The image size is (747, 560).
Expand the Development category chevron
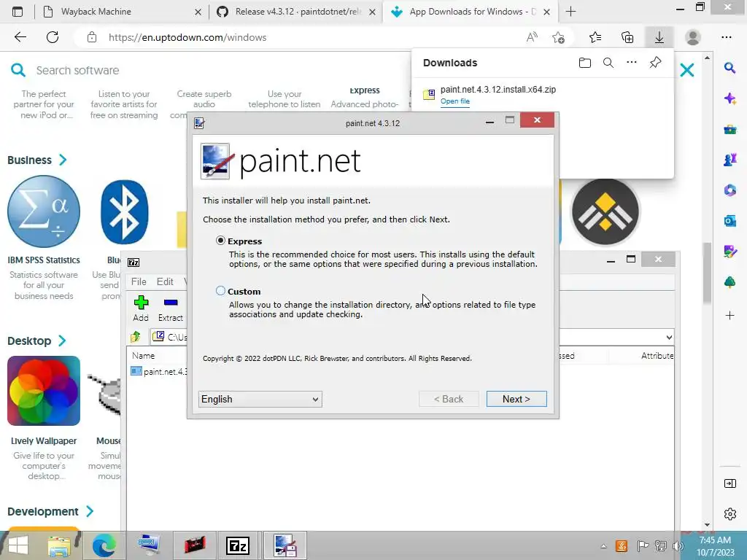pyautogui.click(x=90, y=511)
